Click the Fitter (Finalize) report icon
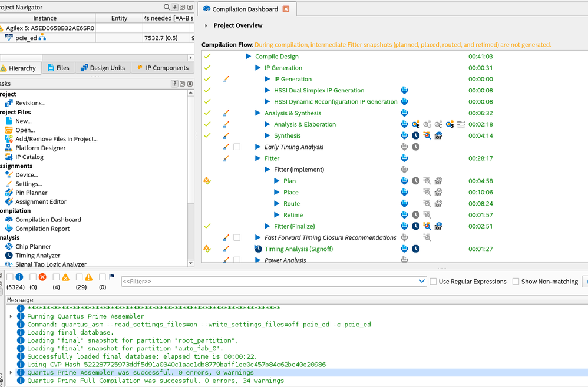The height and width of the screenshot is (387, 588). coord(404,226)
